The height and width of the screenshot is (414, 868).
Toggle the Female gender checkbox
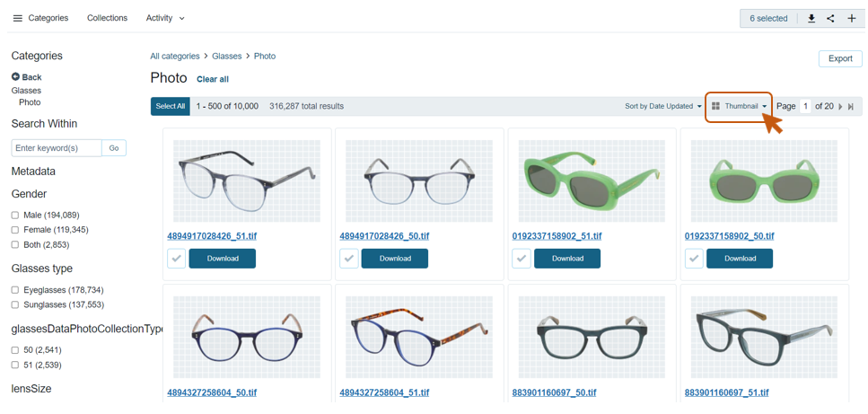15,230
